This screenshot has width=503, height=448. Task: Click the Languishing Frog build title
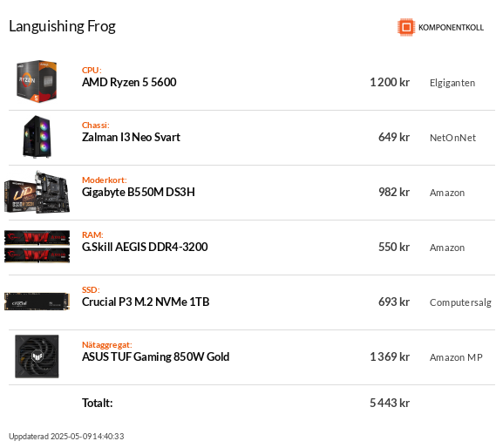tap(62, 27)
